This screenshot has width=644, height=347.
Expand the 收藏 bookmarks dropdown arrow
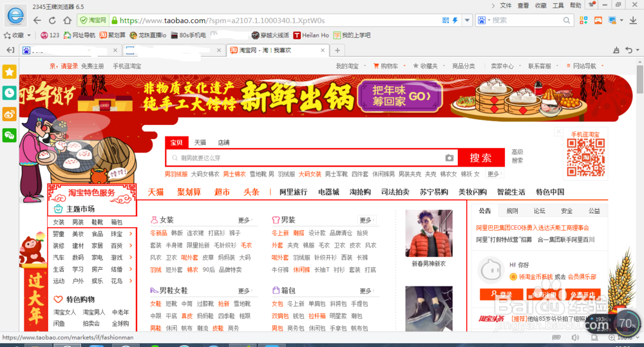pyautogui.click(x=29, y=35)
